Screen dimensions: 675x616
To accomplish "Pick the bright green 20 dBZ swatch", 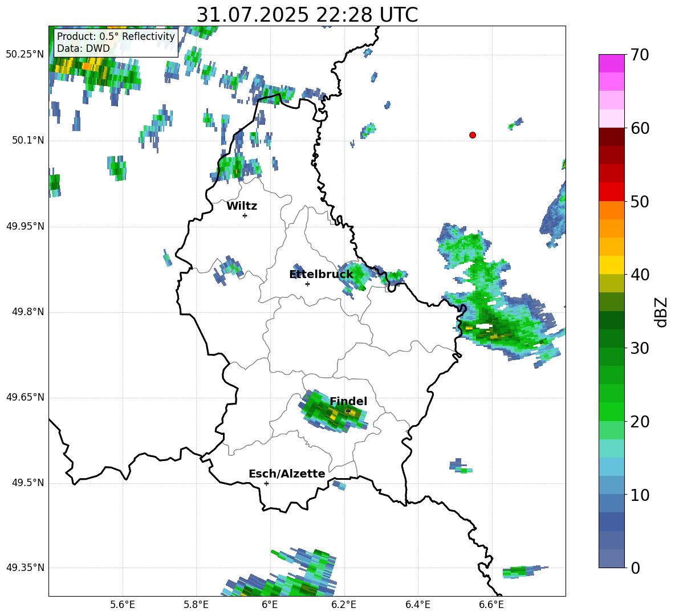I will coord(611,411).
